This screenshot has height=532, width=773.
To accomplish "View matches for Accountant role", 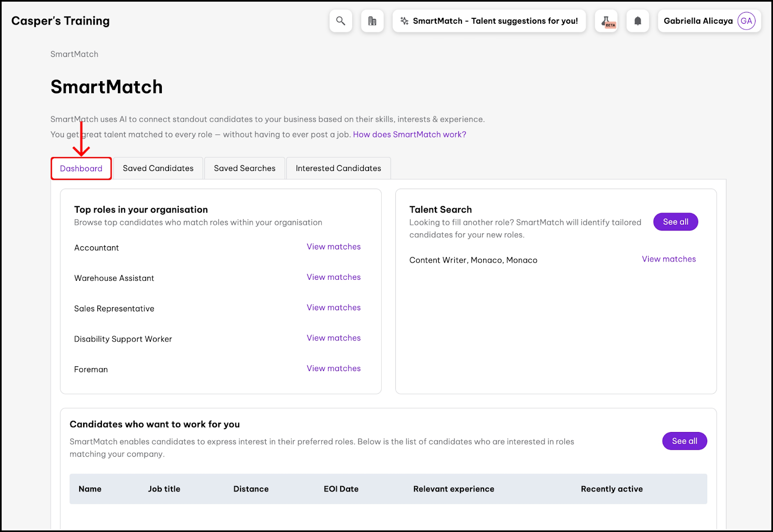I will (333, 246).
